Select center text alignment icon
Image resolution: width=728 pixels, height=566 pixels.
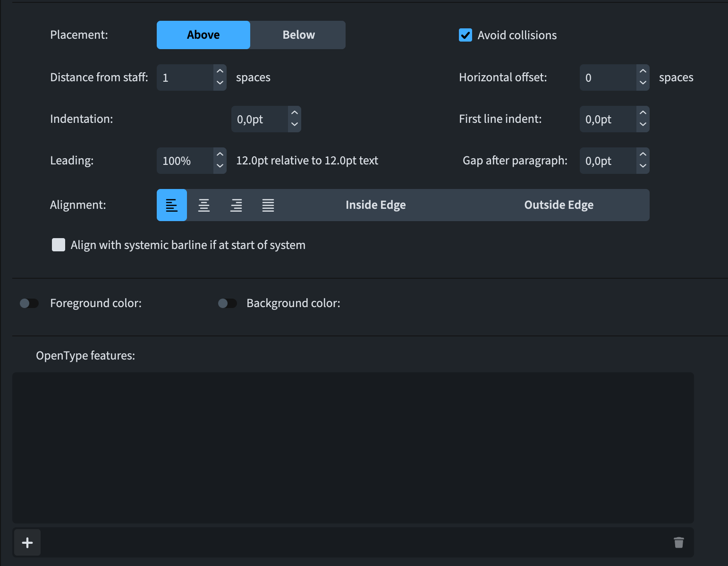click(x=204, y=205)
